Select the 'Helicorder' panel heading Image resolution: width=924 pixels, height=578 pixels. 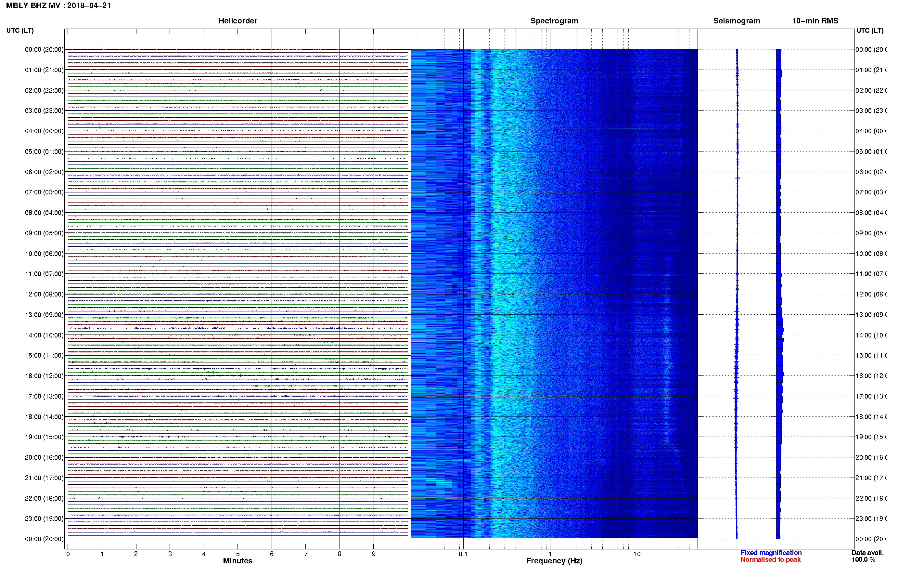[x=237, y=21]
